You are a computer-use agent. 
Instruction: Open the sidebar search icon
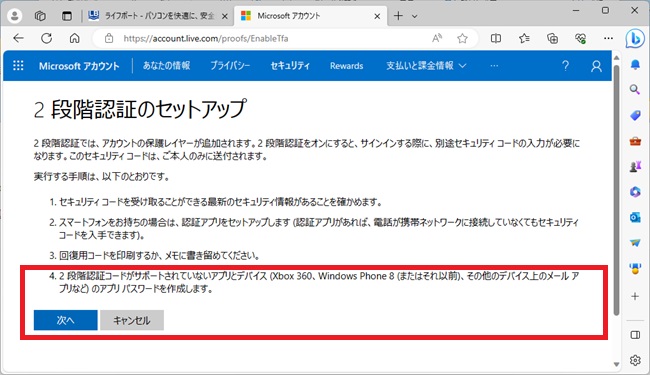[635, 90]
